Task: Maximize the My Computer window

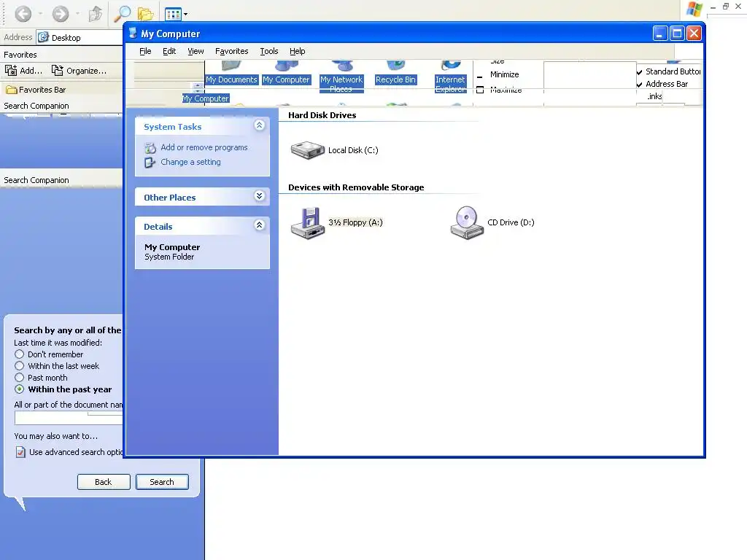Action: tap(677, 33)
